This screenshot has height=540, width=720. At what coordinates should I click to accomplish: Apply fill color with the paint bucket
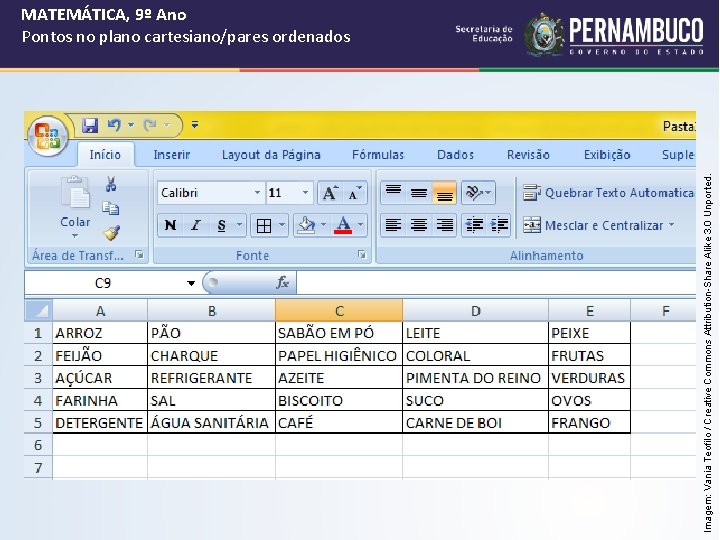(307, 225)
